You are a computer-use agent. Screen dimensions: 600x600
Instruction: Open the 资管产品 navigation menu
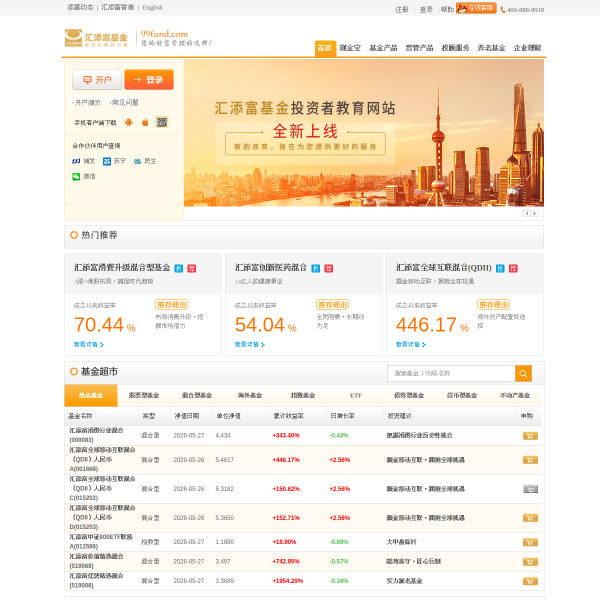(x=419, y=48)
